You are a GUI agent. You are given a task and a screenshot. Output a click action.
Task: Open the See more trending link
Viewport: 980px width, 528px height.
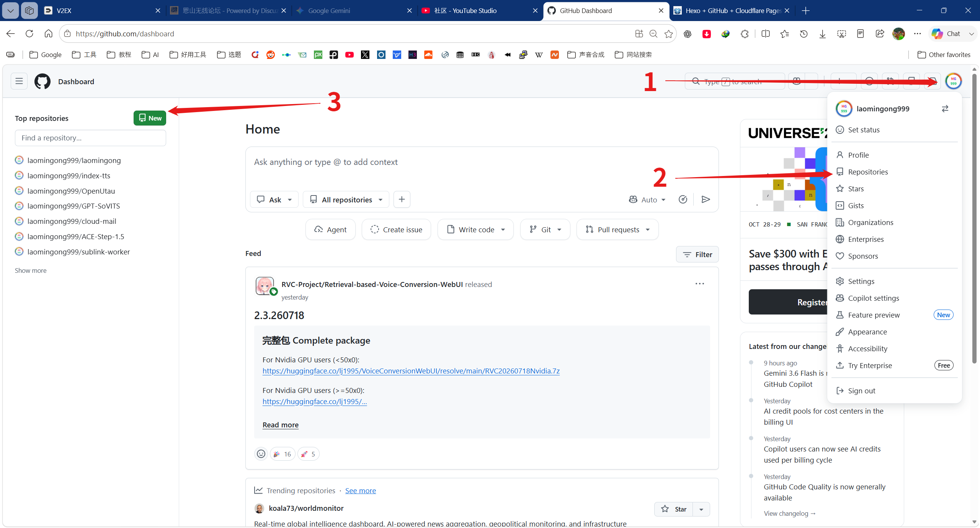point(360,491)
